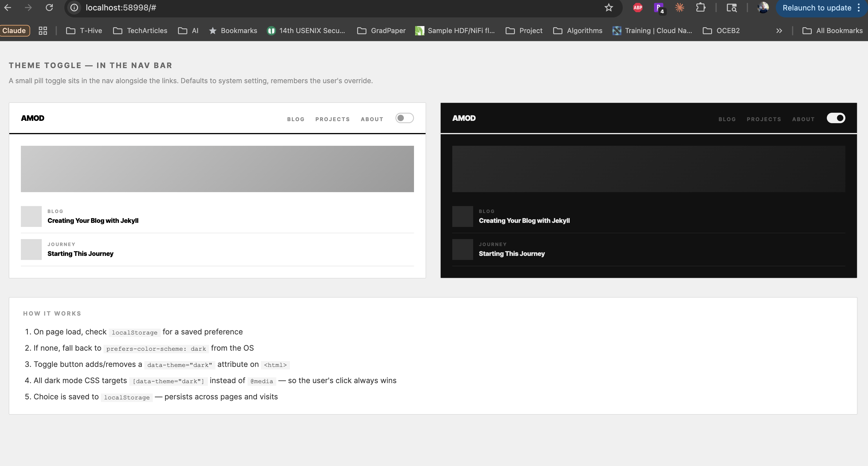868x466 pixels.
Task: Click the AMOD logo in light preview
Action: click(x=33, y=118)
